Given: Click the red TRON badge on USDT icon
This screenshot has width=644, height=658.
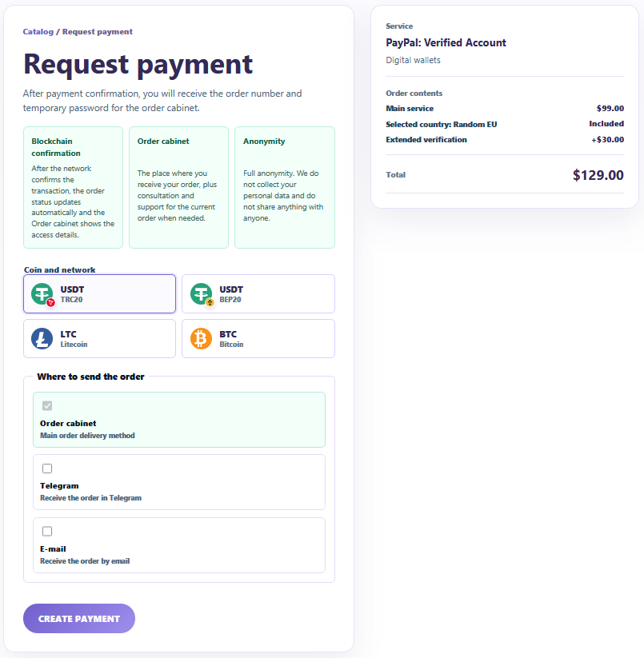Looking at the screenshot, I should pyautogui.click(x=50, y=302).
